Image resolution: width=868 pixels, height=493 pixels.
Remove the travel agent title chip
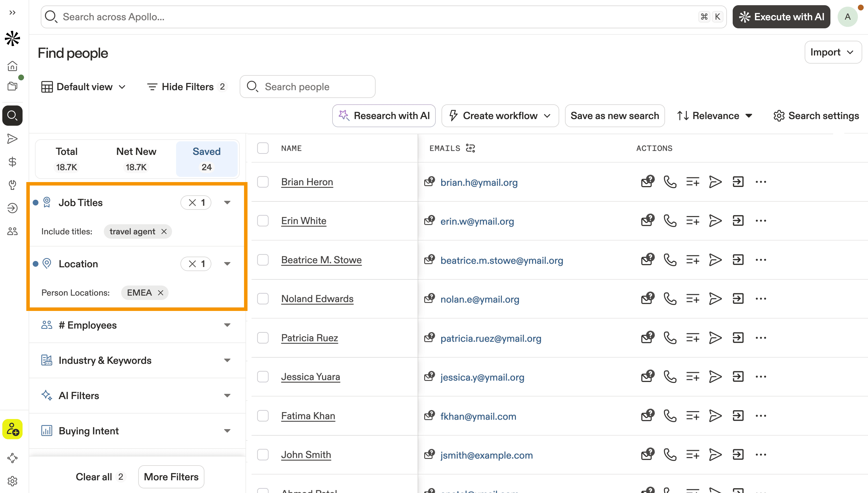click(164, 231)
